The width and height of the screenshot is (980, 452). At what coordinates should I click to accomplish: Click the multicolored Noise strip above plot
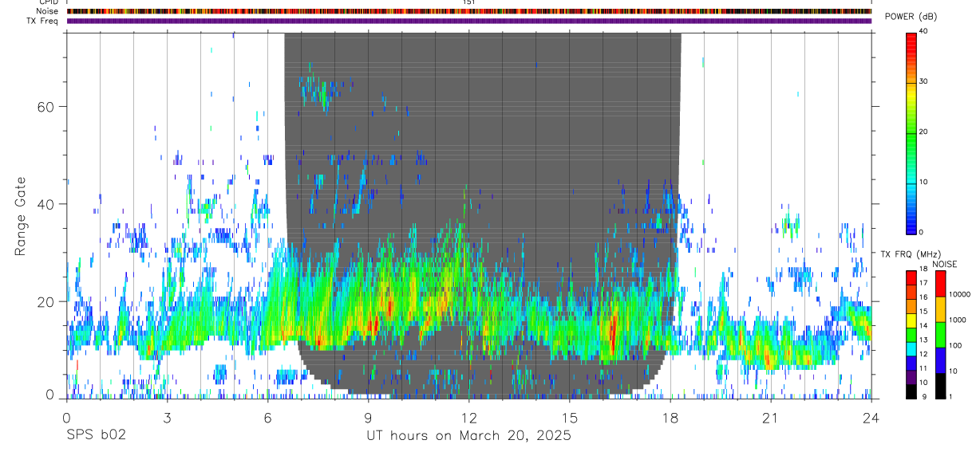[469, 11]
